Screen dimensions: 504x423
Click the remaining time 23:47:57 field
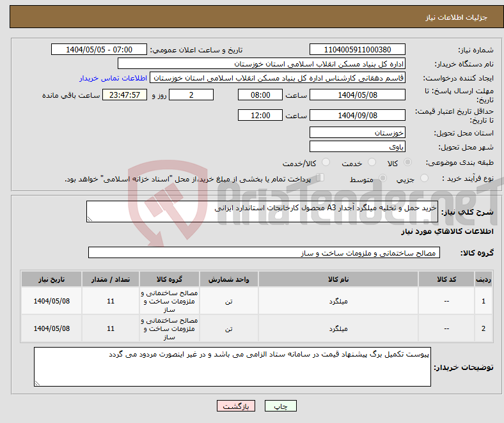[125, 95]
